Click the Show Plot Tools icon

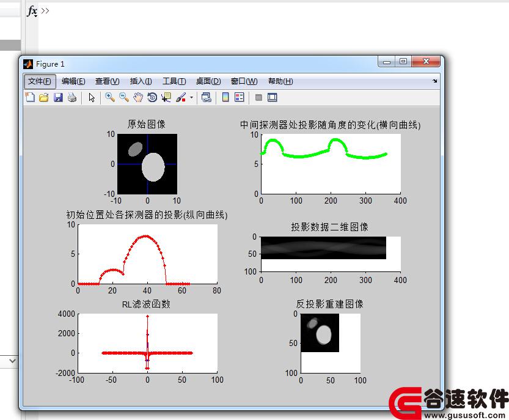(273, 97)
